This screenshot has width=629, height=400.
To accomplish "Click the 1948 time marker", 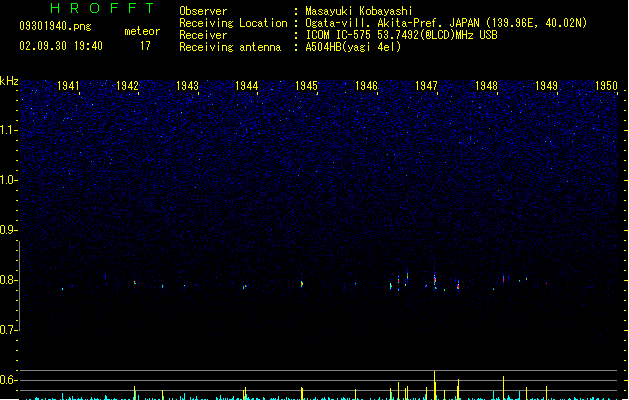I will (486, 86).
